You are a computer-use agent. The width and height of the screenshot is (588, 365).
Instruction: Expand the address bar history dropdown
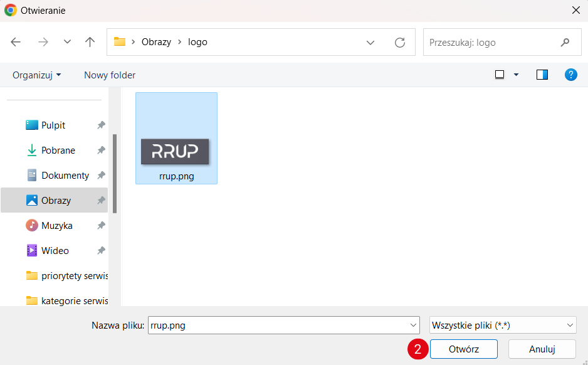pyautogui.click(x=371, y=42)
